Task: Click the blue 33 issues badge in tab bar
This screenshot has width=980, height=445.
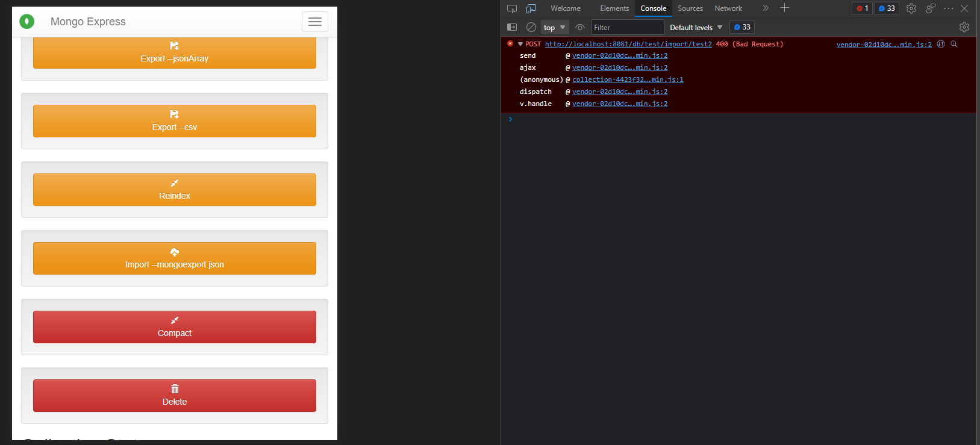Action: tap(887, 8)
